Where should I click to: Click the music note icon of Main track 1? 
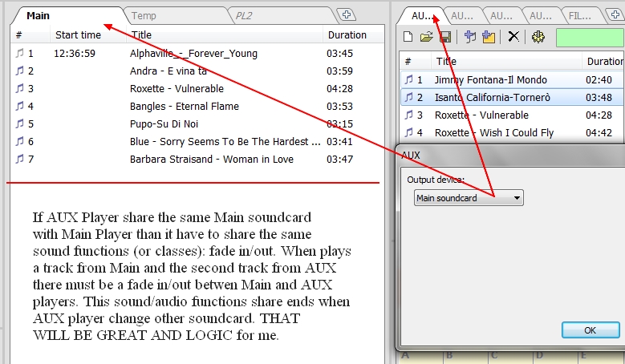[x=19, y=53]
